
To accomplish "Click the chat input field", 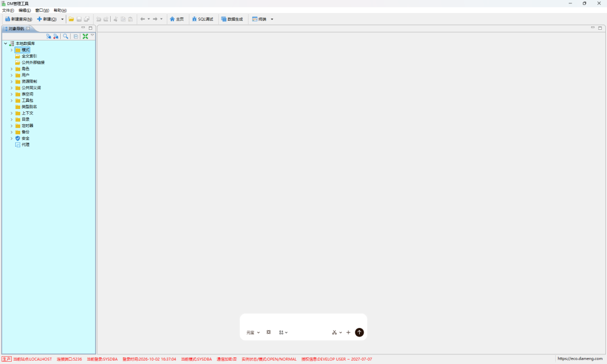I will [303, 321].
